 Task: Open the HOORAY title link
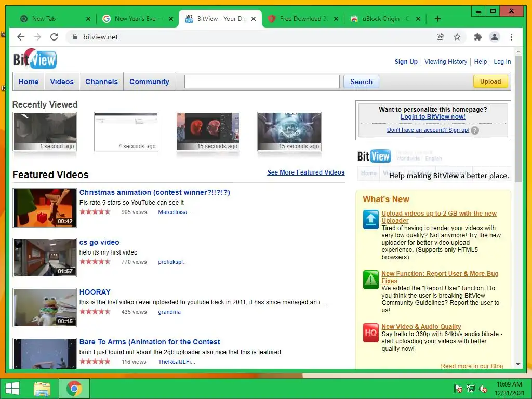(95, 292)
